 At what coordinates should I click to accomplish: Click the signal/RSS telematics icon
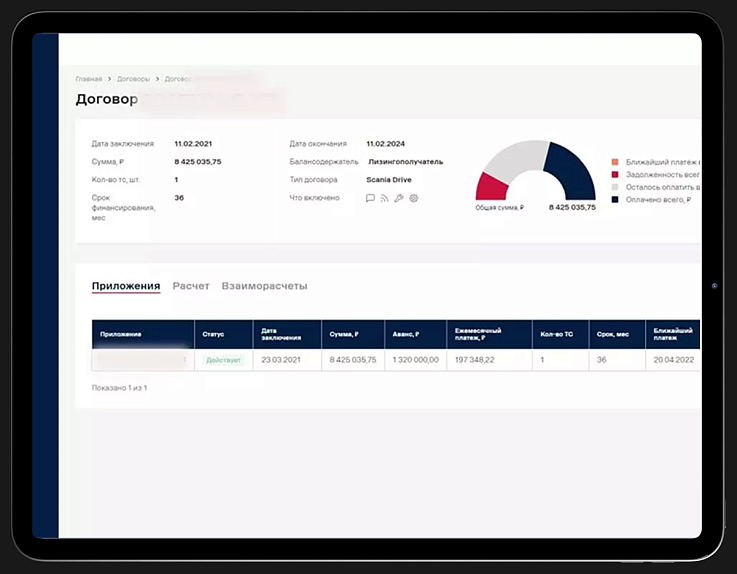tap(384, 198)
